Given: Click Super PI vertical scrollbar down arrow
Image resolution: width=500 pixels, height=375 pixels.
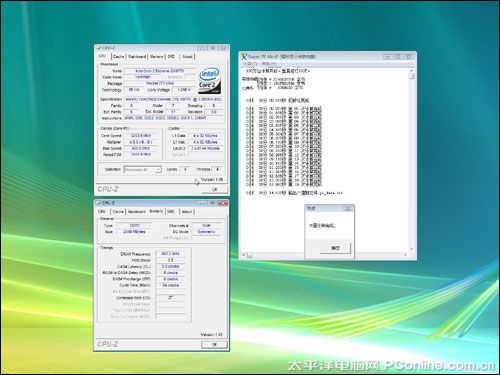Looking at the screenshot, I should point(411,249).
